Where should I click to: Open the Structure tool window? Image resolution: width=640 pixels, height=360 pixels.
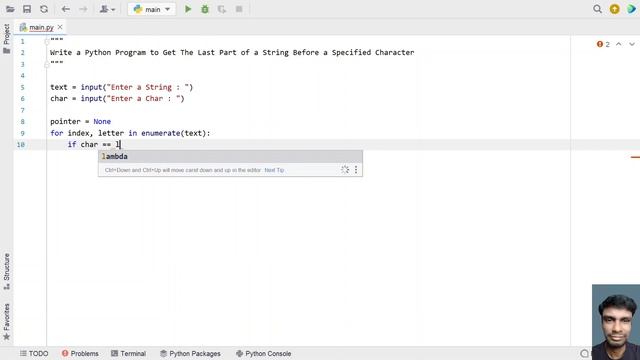7,271
